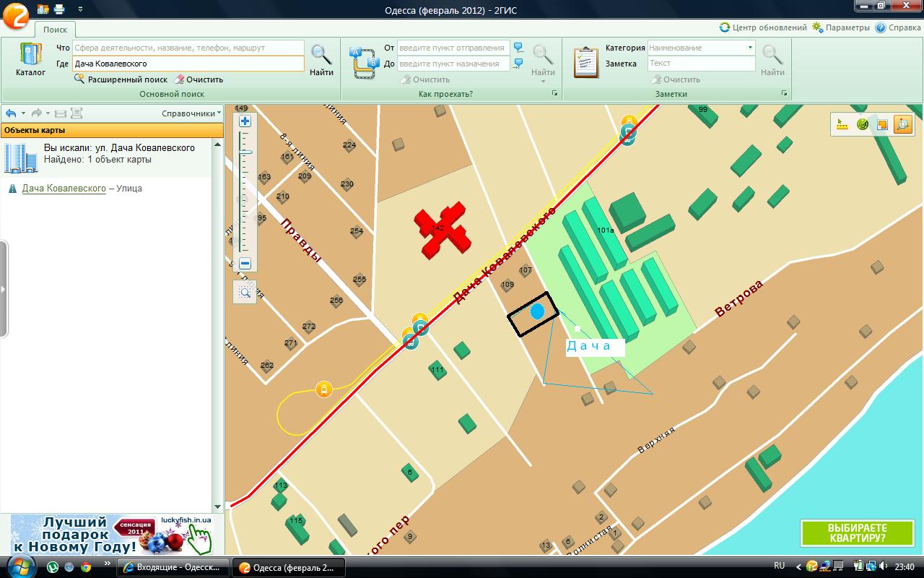Viewport: 924px width, 578px height.
Task: Show hidden system tray icons arrow
Action: [798, 566]
